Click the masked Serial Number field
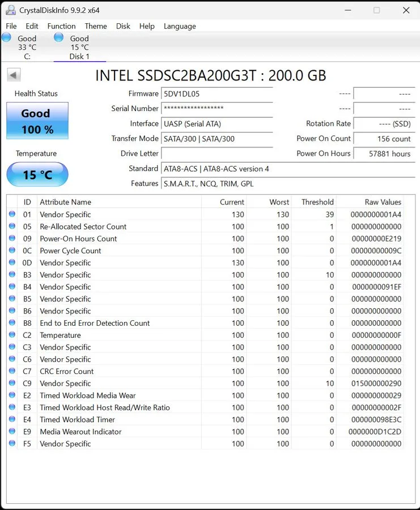The height and width of the screenshot is (510, 420). click(x=217, y=109)
